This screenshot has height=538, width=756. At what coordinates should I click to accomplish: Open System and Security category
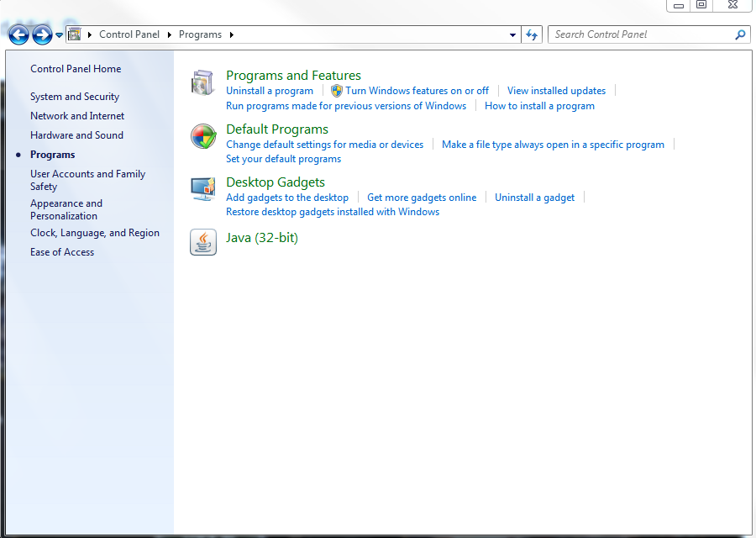tap(75, 97)
